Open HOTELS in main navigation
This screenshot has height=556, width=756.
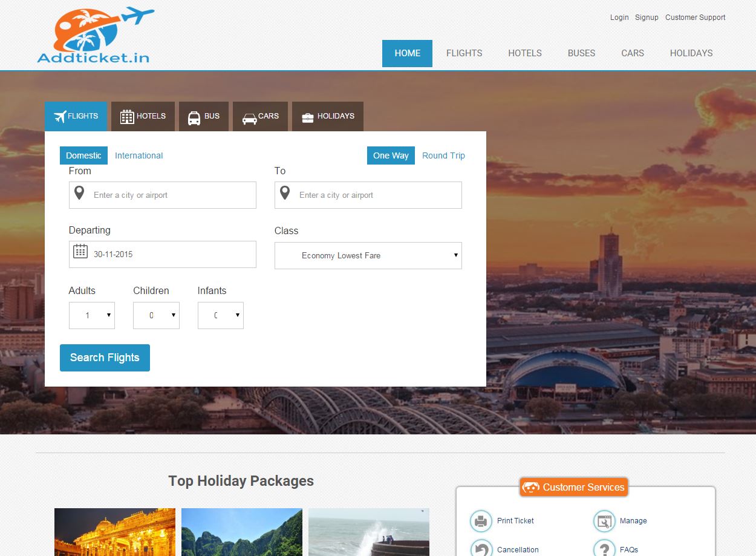pyautogui.click(x=525, y=53)
